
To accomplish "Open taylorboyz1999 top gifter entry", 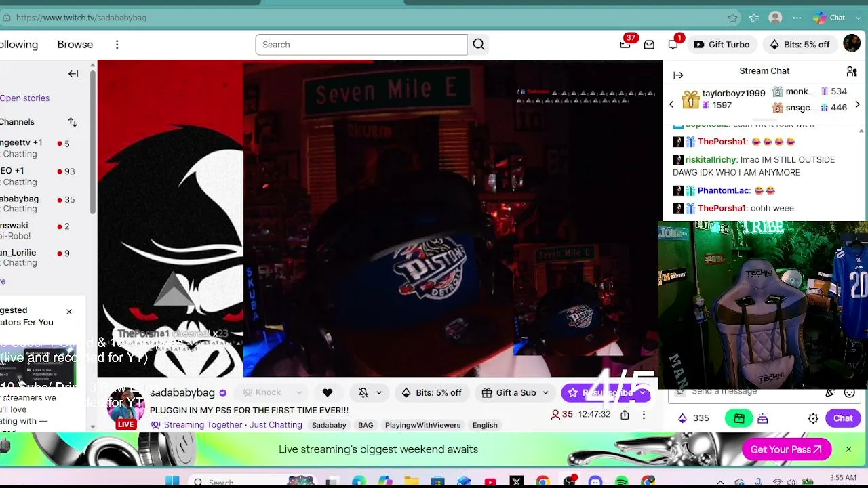I will point(724,100).
